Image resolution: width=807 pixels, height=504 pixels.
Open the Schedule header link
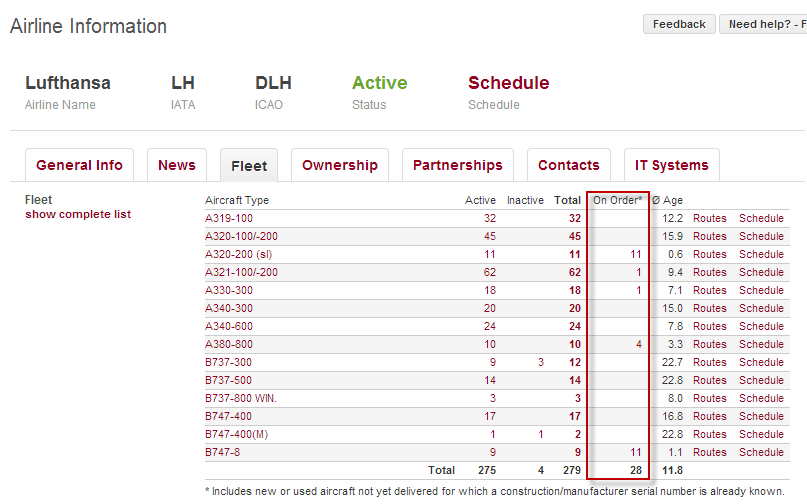508,83
